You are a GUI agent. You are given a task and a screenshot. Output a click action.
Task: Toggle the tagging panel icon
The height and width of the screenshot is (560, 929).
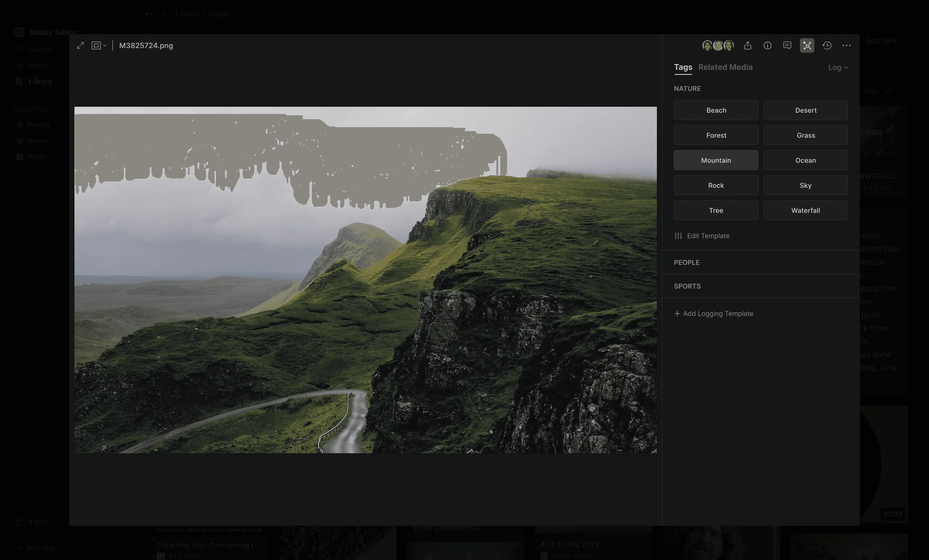807,46
